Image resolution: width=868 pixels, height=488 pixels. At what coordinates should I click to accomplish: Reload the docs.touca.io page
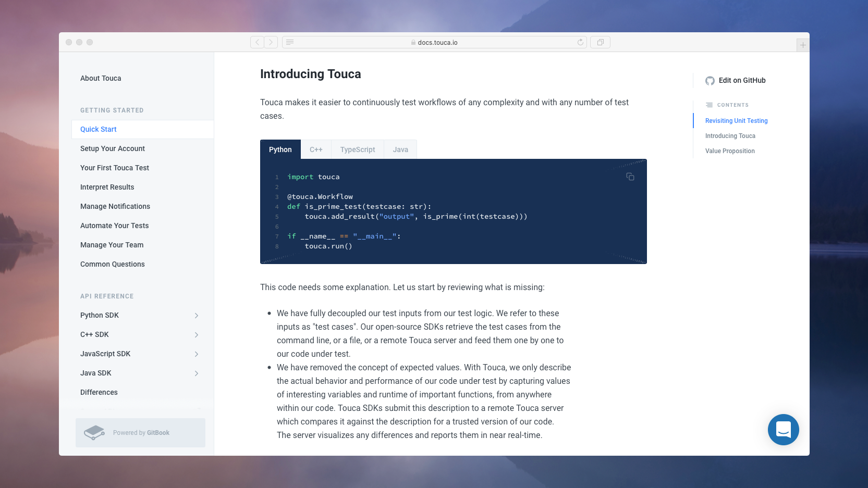click(580, 42)
